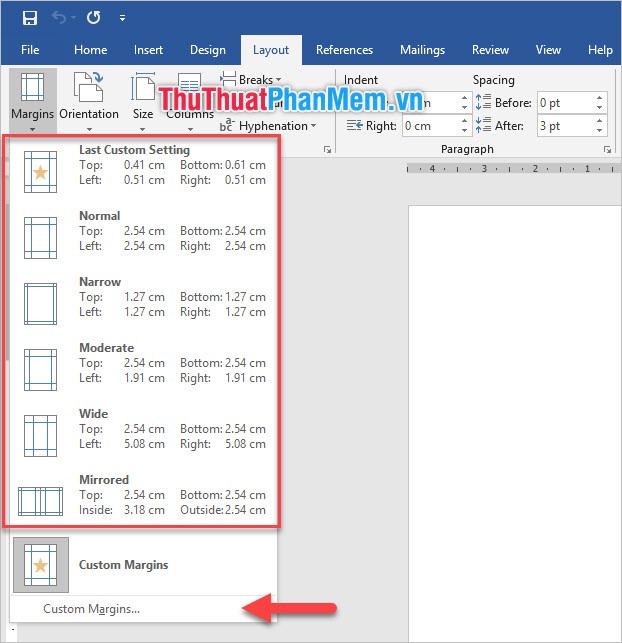Open Page Setup dialog launcher
The width and height of the screenshot is (622, 643).
click(327, 149)
